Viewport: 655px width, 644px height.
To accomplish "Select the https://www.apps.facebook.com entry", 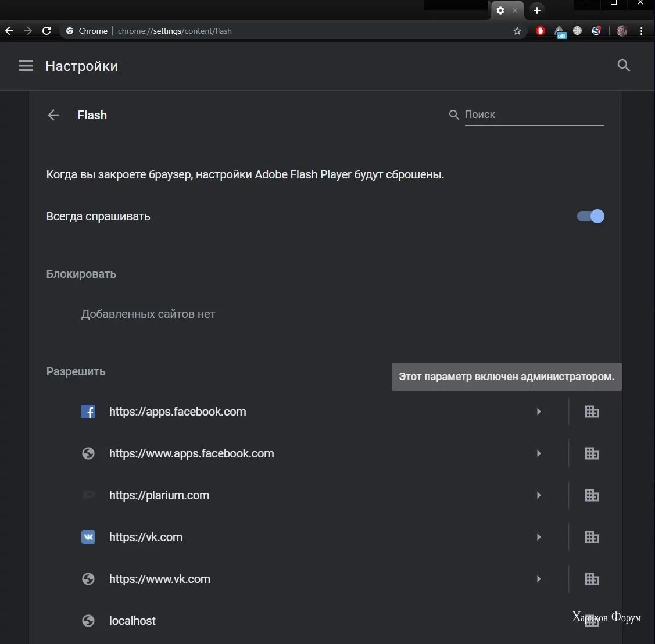I will pyautogui.click(x=191, y=453).
